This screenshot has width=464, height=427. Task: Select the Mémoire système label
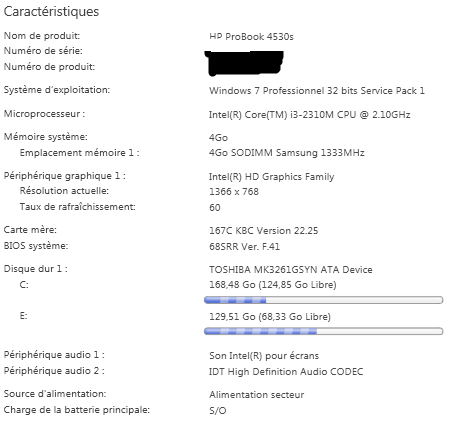click(45, 137)
